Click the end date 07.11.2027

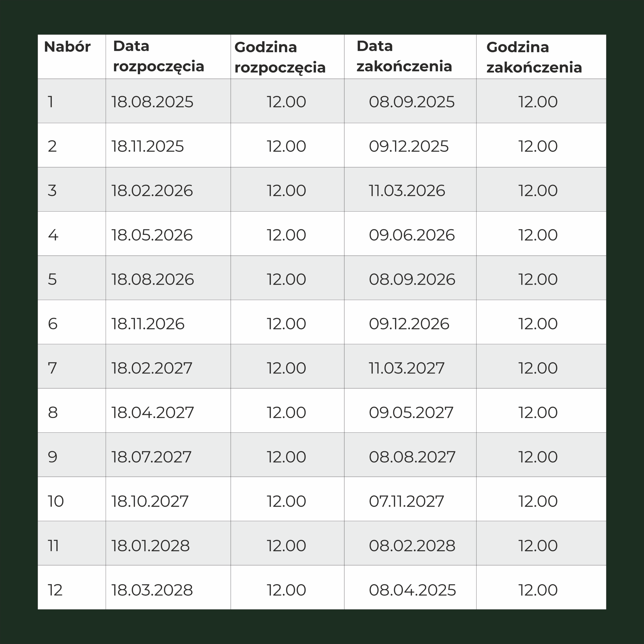coord(406,501)
